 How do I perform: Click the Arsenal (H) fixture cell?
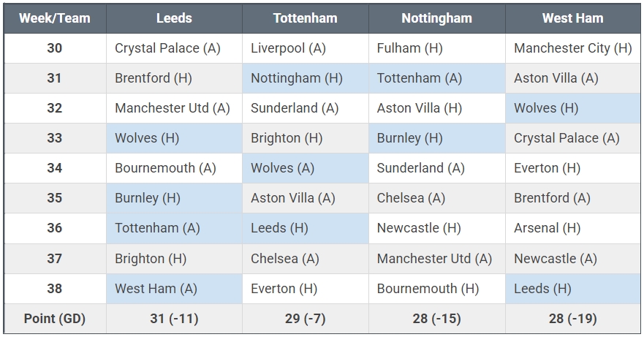click(x=547, y=228)
